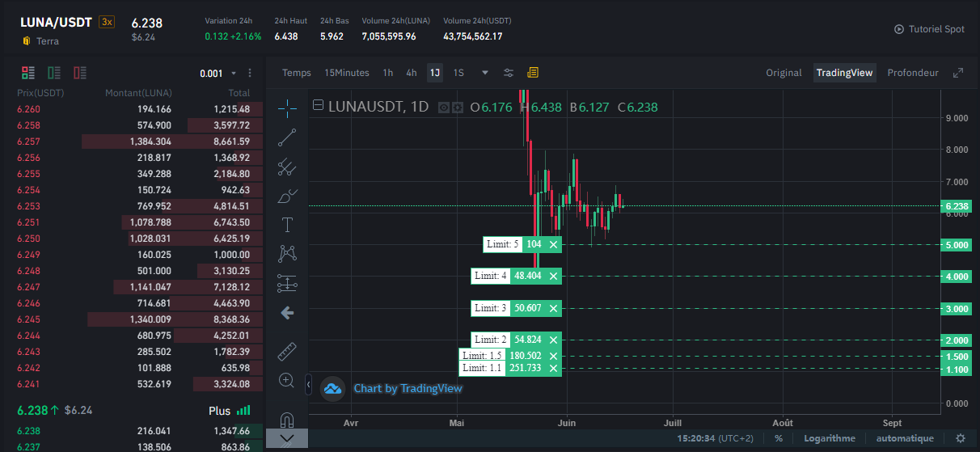Viewport: 980px width, 452px height.
Task: Cancel the Limit 2 order
Action: pyautogui.click(x=553, y=340)
